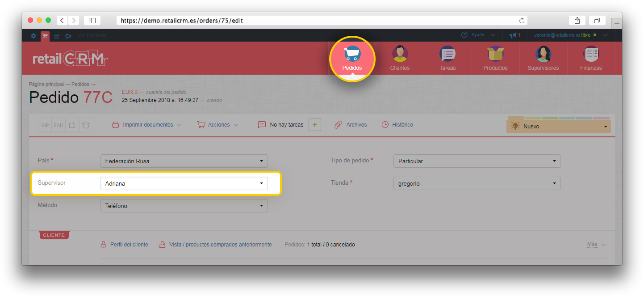This screenshot has height=297, width=644.
Task: Click the tag-shaped icon beside ACTIVIDAD
Action: pyautogui.click(x=68, y=36)
